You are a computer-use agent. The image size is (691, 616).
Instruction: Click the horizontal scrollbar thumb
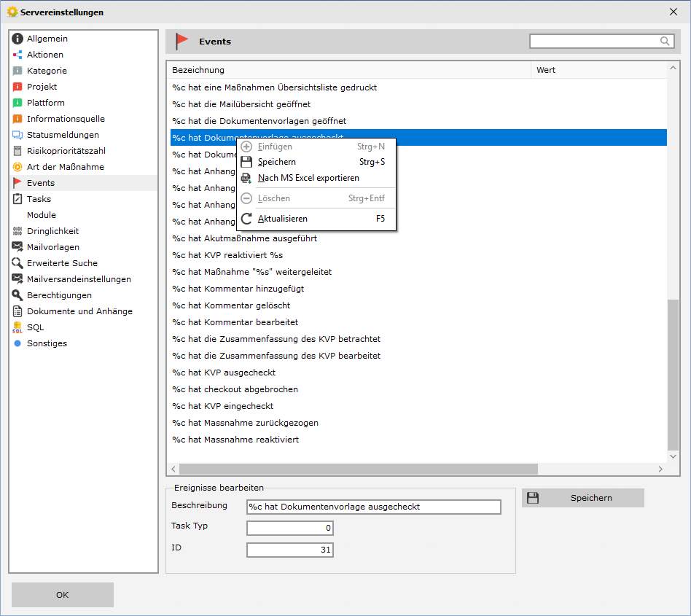[359, 469]
